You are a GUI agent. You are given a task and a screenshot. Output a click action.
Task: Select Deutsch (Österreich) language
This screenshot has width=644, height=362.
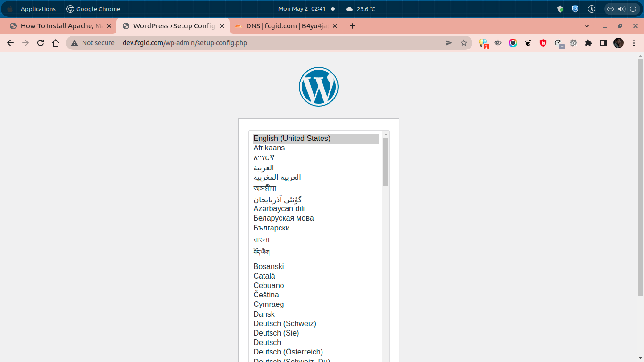tap(316, 352)
